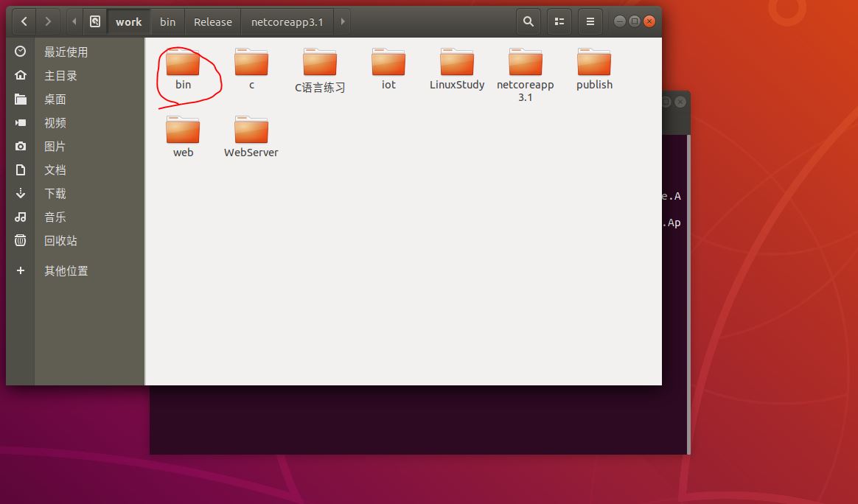Open 其他位置 from the sidebar

click(65, 270)
